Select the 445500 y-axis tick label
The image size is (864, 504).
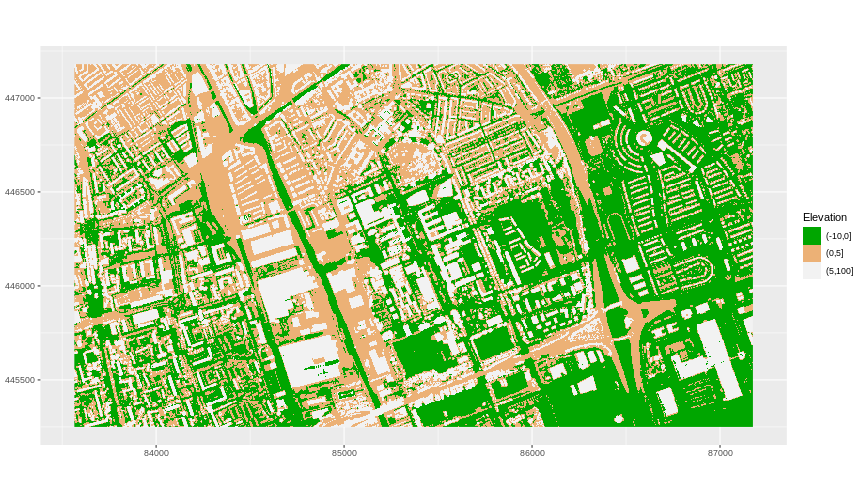(x=19, y=380)
